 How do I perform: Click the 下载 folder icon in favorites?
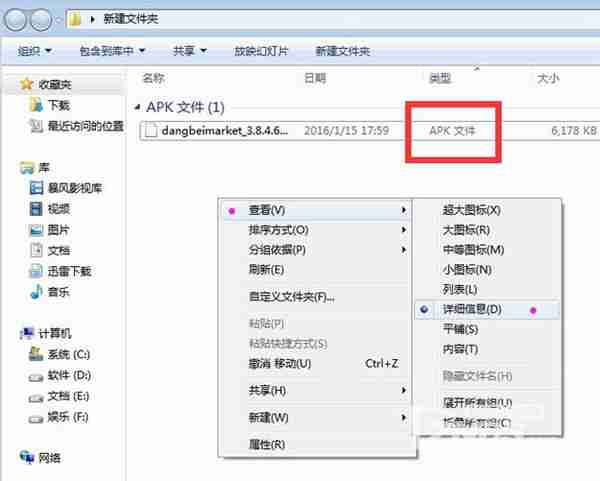pos(36,104)
